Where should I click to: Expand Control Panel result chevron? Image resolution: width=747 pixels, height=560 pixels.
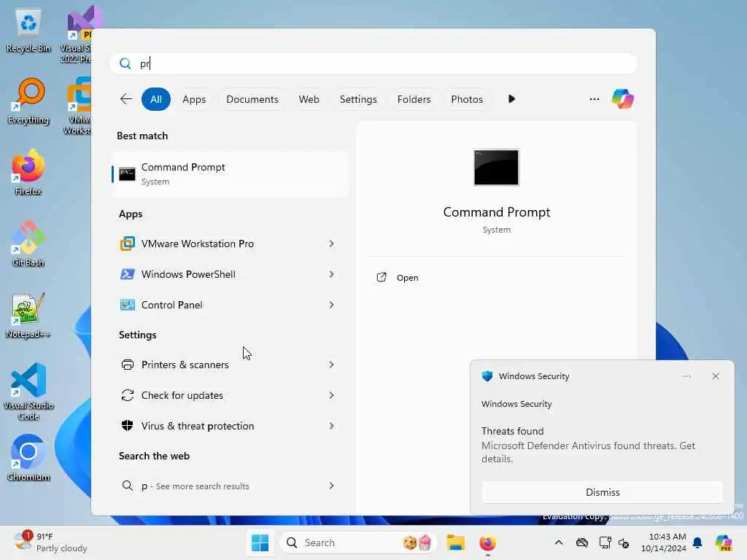pyautogui.click(x=331, y=305)
